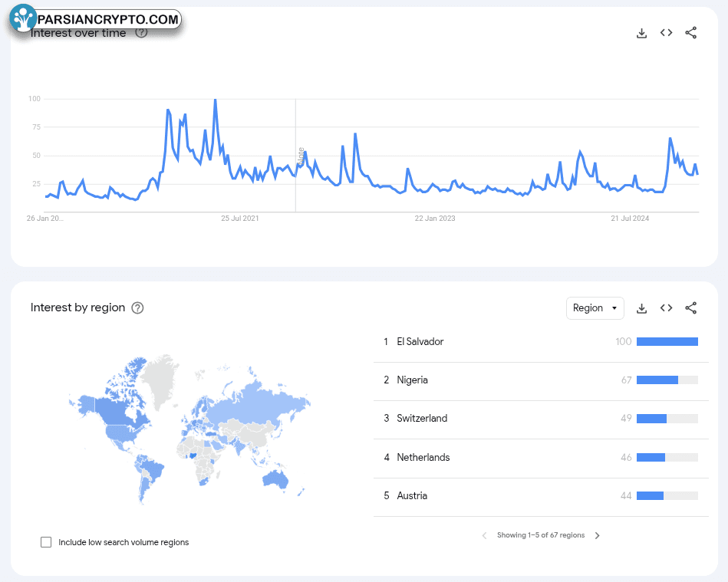Go to previous page of regions
This screenshot has height=582, width=728.
click(x=484, y=535)
